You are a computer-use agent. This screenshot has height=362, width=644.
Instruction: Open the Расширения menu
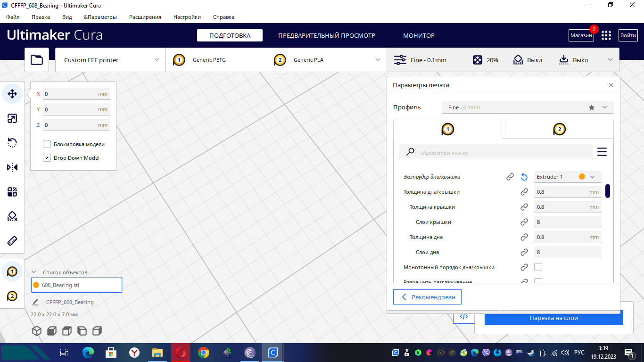145,17
